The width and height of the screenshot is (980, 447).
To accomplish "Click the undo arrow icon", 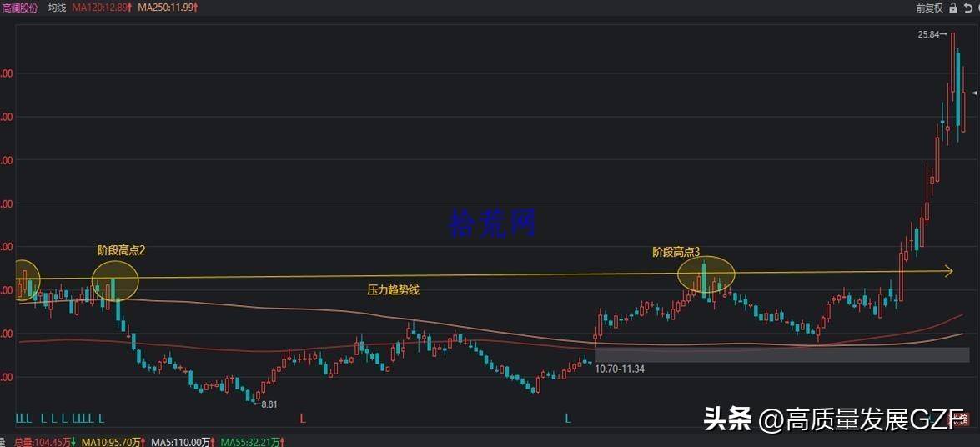I will 969,8.
